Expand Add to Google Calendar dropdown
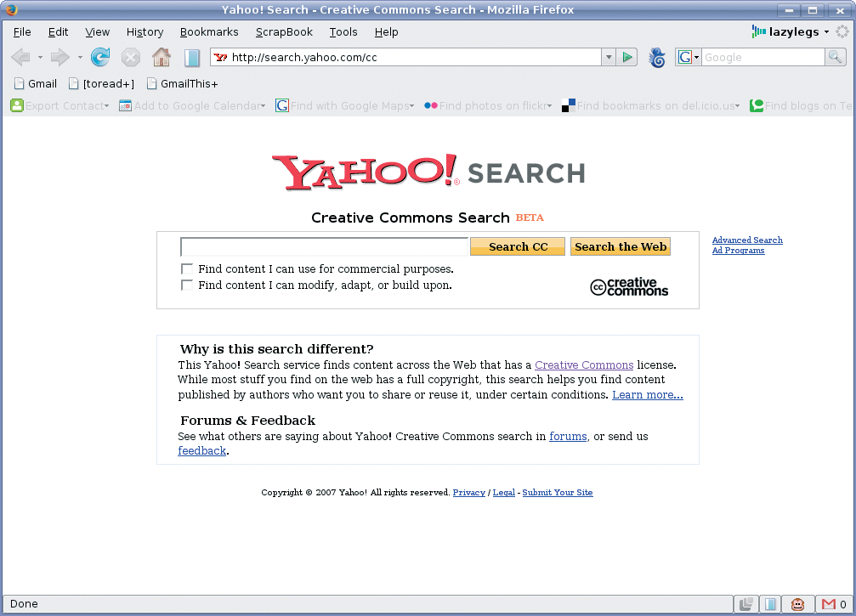The height and width of the screenshot is (616, 856). coord(264,106)
